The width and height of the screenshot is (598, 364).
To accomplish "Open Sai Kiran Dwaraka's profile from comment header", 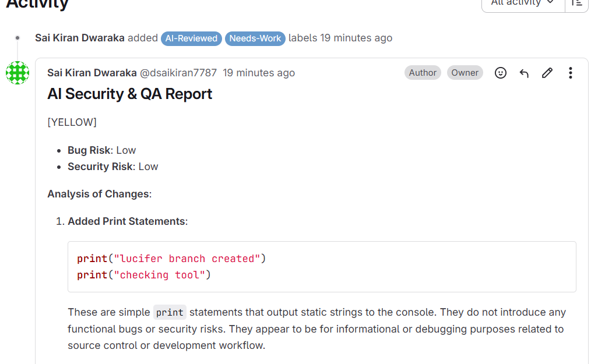I will click(92, 73).
